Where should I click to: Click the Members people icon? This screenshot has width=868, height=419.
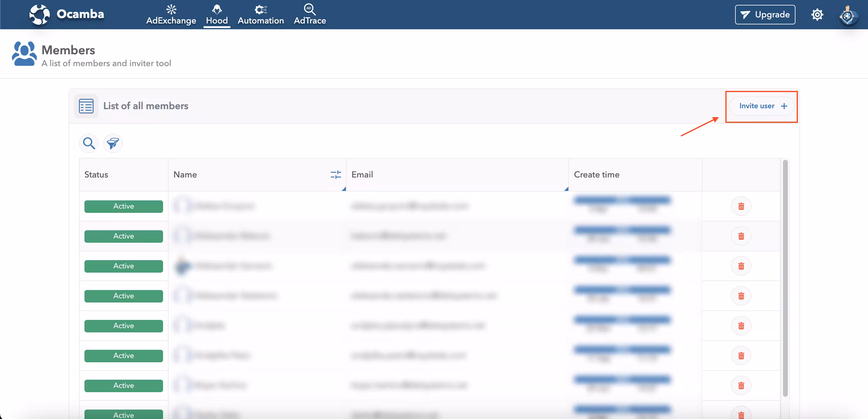(x=23, y=54)
